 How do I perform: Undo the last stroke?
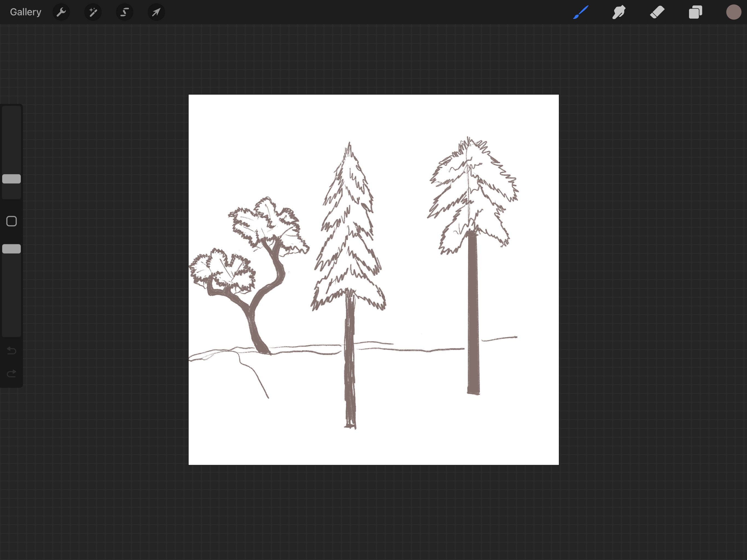11,351
